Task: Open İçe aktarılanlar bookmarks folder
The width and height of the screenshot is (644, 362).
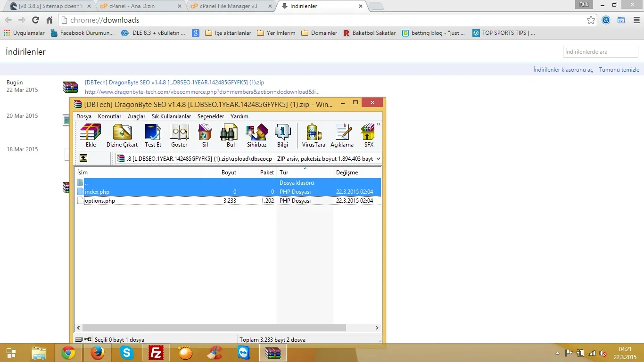Action: pos(228,33)
